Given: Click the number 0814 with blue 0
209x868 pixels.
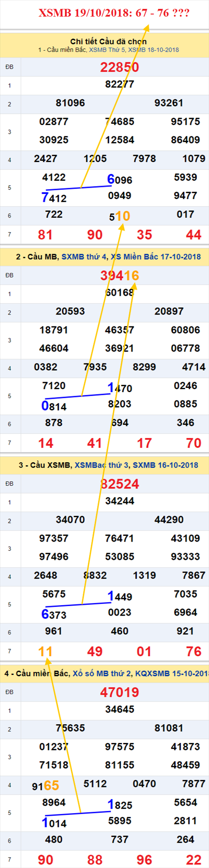Looking at the screenshot, I should [x=54, y=406].
